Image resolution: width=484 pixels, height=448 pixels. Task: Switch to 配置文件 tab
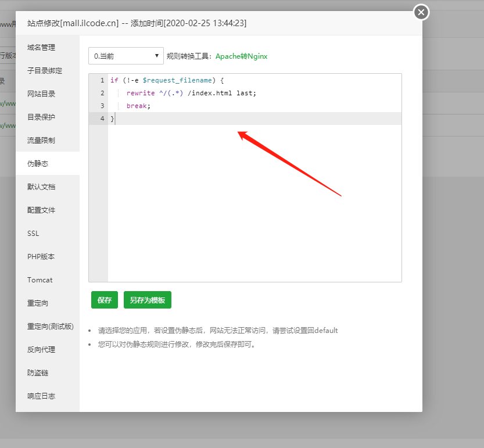click(x=41, y=210)
